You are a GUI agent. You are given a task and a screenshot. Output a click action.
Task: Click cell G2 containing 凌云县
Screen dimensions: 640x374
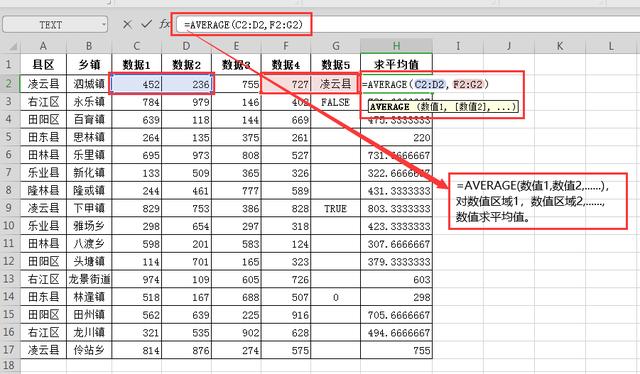click(336, 84)
